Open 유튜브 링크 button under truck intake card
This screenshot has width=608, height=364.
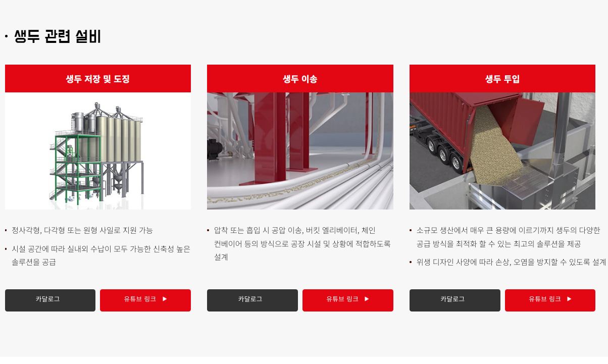[x=550, y=300]
